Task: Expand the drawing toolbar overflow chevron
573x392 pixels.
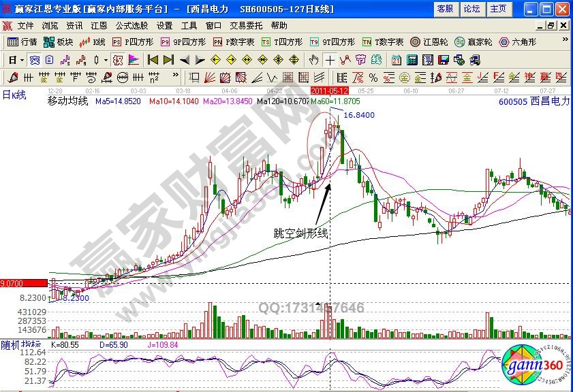Action: tap(176, 75)
